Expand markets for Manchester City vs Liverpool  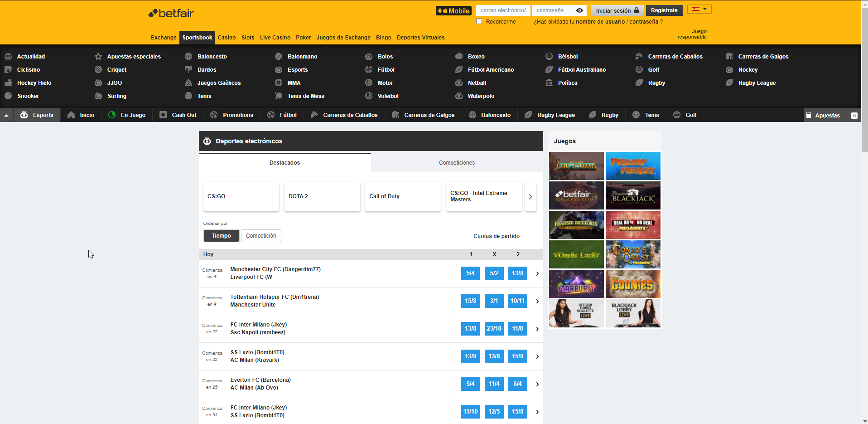pyautogui.click(x=537, y=274)
